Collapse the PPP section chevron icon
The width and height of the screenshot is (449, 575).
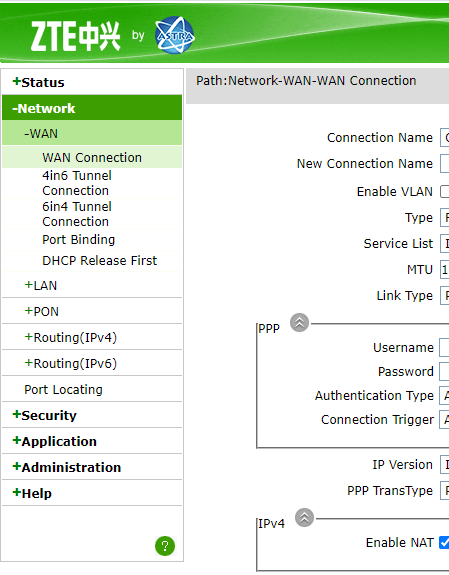click(299, 323)
